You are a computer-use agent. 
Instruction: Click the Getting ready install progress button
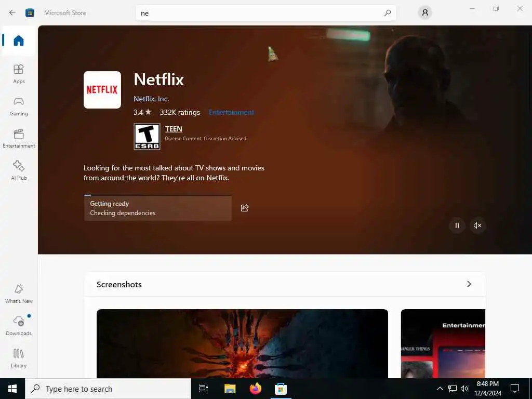click(158, 208)
